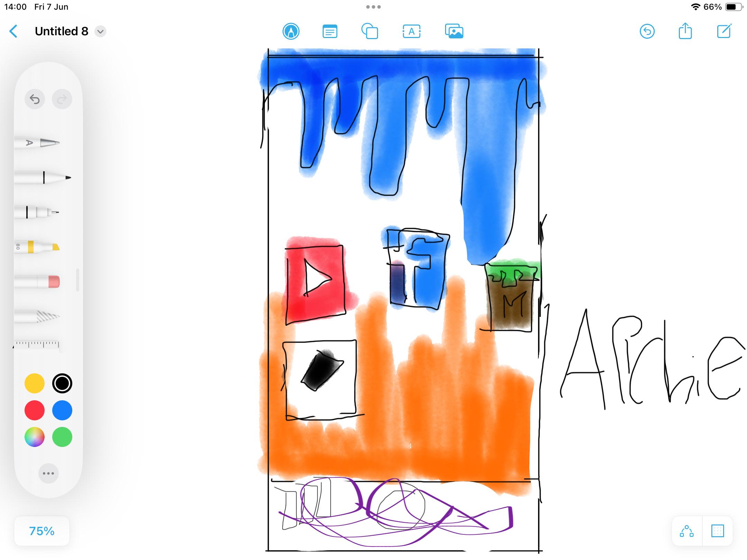Tap undo in the tool palette

[35, 100]
